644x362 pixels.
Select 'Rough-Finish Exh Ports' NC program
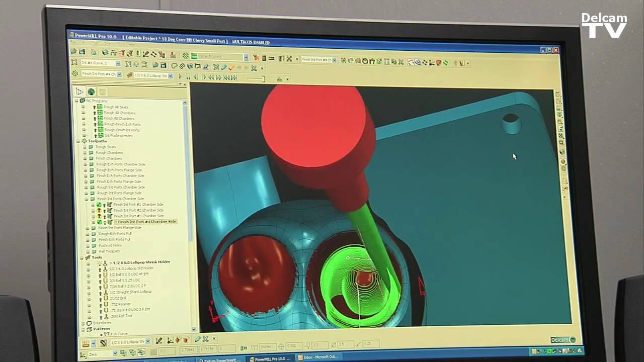coord(122,124)
